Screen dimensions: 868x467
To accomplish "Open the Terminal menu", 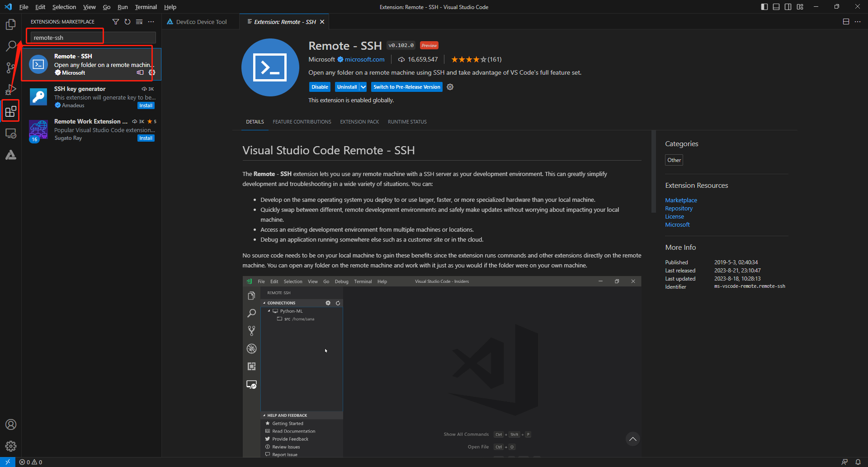I will pyautogui.click(x=146, y=7).
